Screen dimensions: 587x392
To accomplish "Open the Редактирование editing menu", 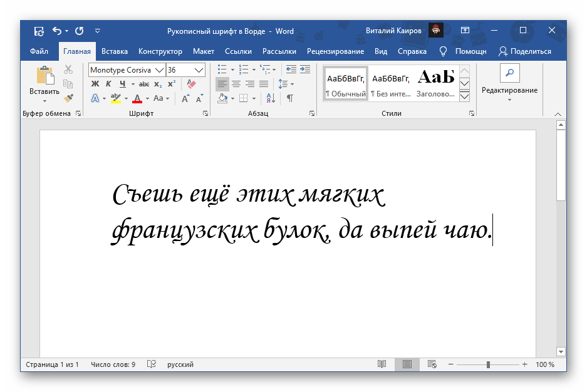I will (x=509, y=83).
